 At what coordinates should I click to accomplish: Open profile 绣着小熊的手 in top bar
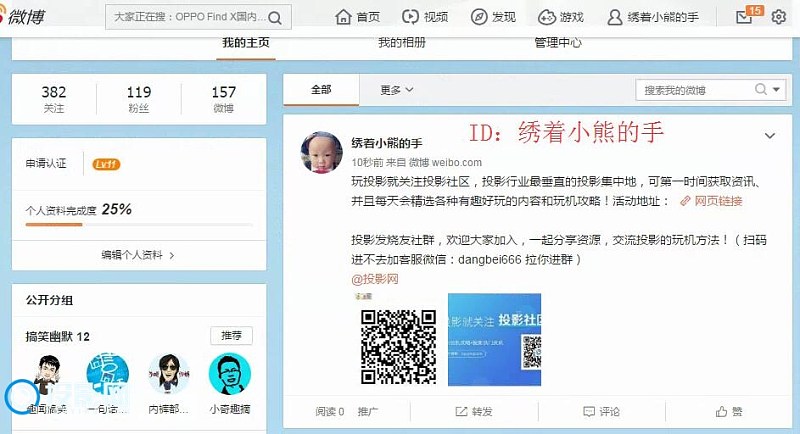tap(653, 17)
